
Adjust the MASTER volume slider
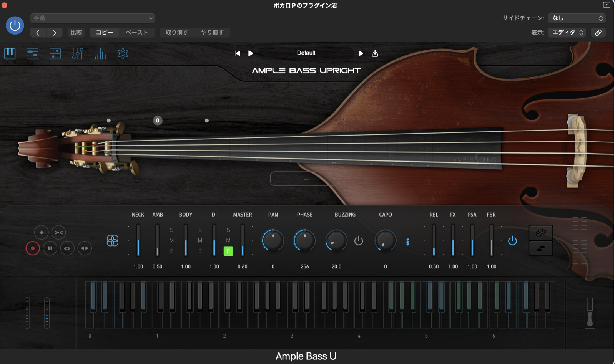[x=243, y=241]
